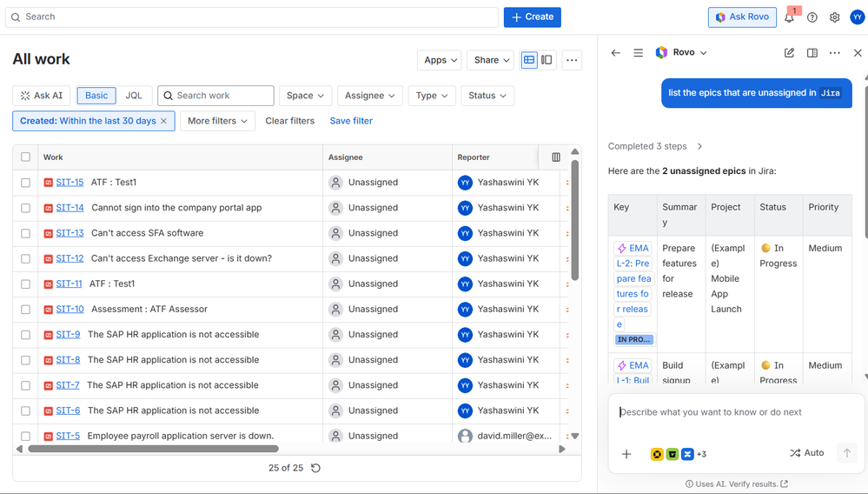This screenshot has width=868, height=494.
Task: Click scroll right arrow of table
Action: pos(562,449)
